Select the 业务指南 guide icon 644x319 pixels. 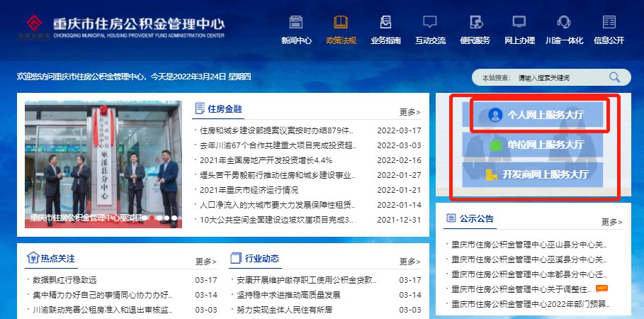point(385,23)
